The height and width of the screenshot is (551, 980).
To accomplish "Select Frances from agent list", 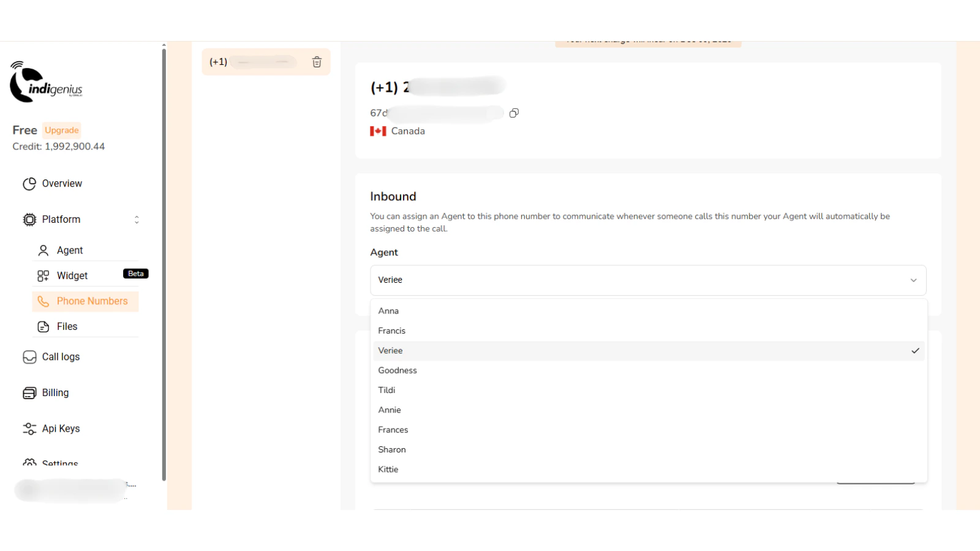I will [649, 430].
